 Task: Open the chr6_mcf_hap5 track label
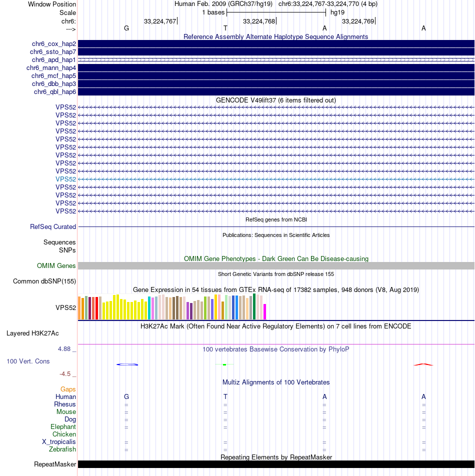click(53, 76)
